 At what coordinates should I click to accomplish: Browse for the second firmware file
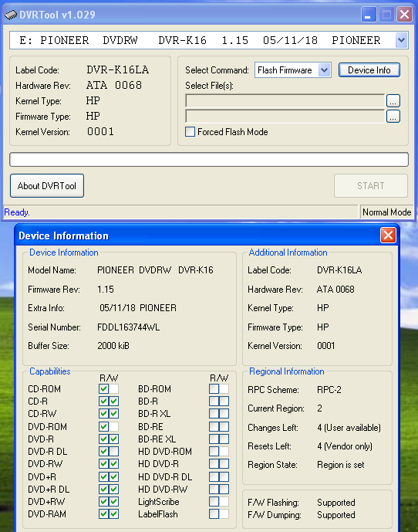tap(393, 117)
